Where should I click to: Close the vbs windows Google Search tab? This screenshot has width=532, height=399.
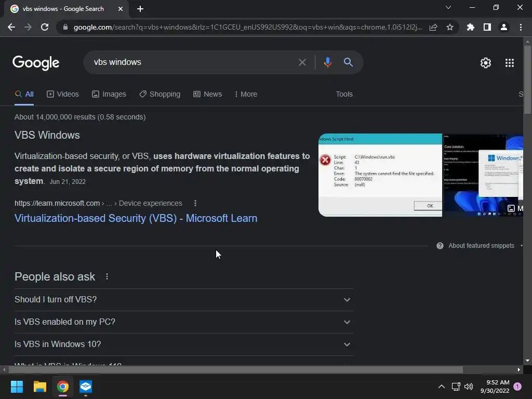pyautogui.click(x=121, y=9)
